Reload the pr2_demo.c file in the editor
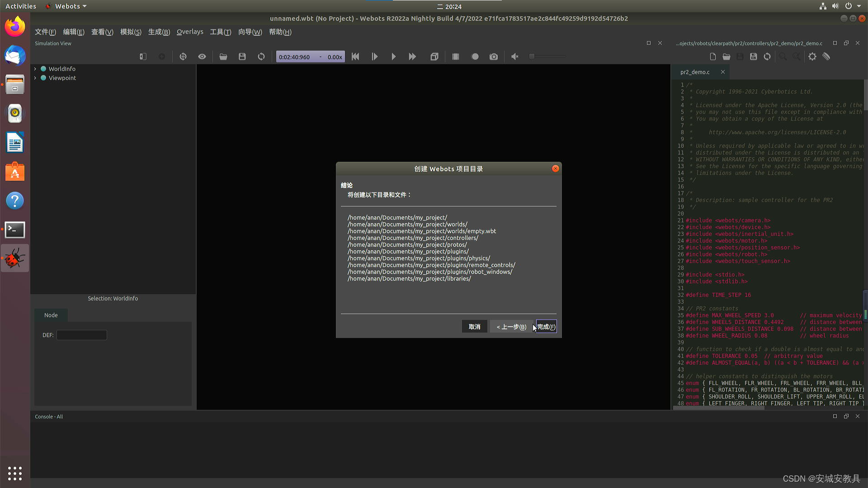Viewport: 868px width, 488px height. point(767,56)
